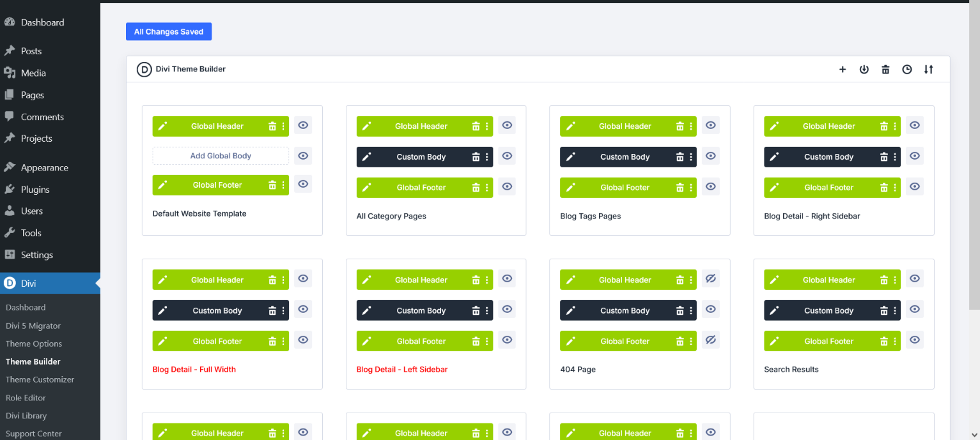Image resolution: width=980 pixels, height=440 pixels.
Task: Toggle body visibility eye in Default Website Template
Action: [x=303, y=155]
